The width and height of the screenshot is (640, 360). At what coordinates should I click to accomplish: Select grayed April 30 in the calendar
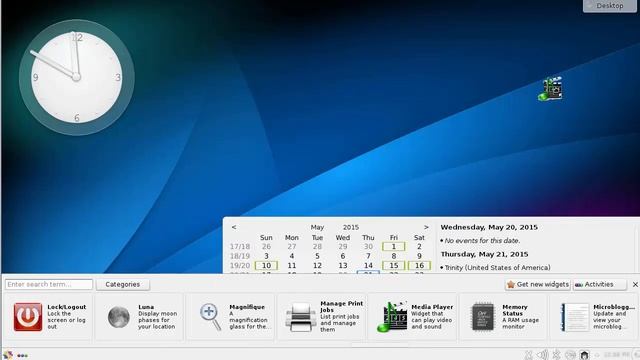pyautogui.click(x=368, y=247)
